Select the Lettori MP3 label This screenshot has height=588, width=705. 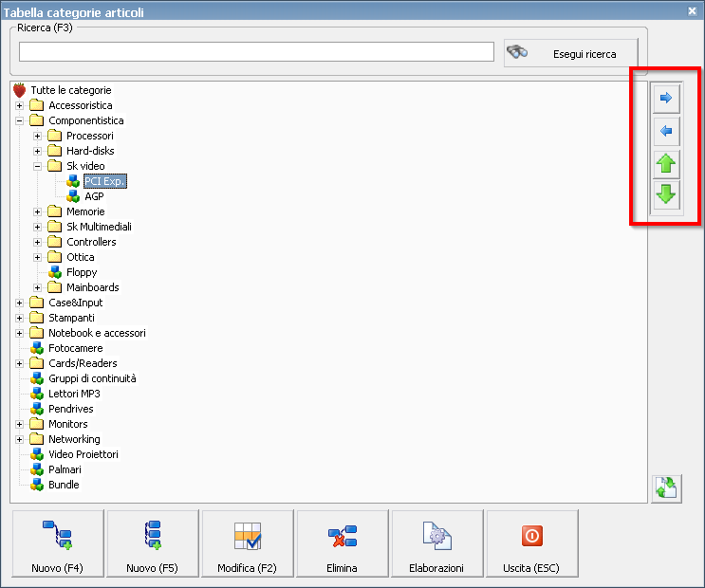tap(74, 394)
